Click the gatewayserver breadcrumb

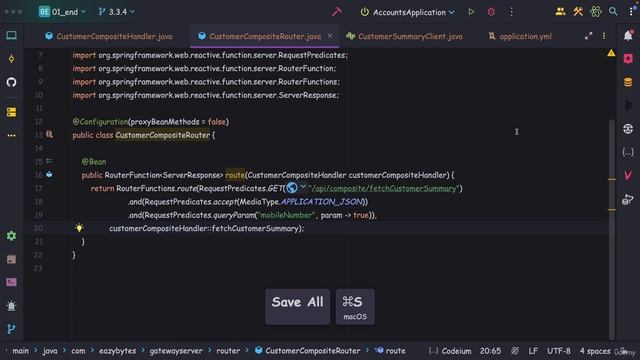(176, 351)
